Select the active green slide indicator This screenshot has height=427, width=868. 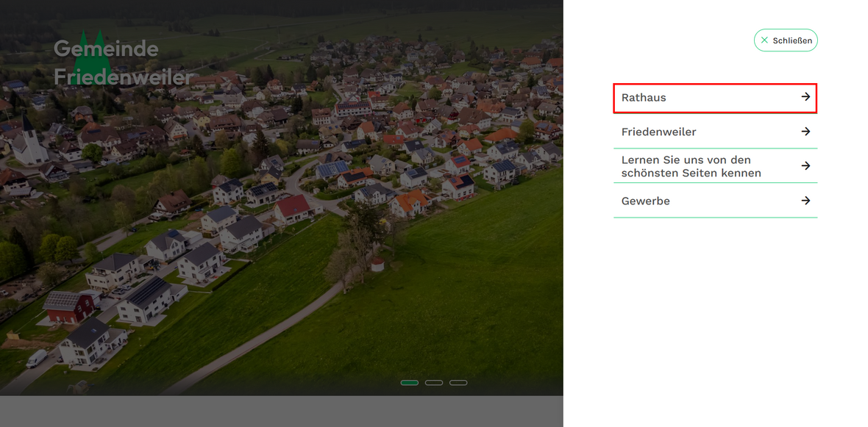tap(409, 382)
